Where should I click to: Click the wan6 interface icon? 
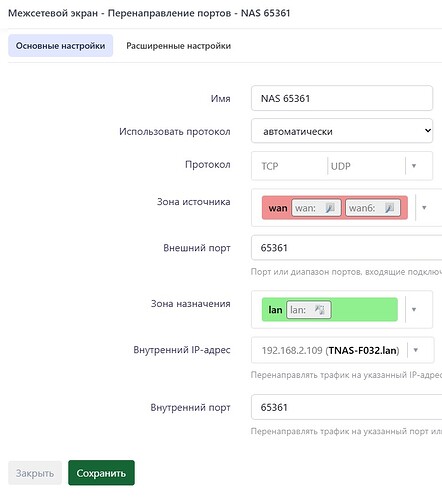389,208
